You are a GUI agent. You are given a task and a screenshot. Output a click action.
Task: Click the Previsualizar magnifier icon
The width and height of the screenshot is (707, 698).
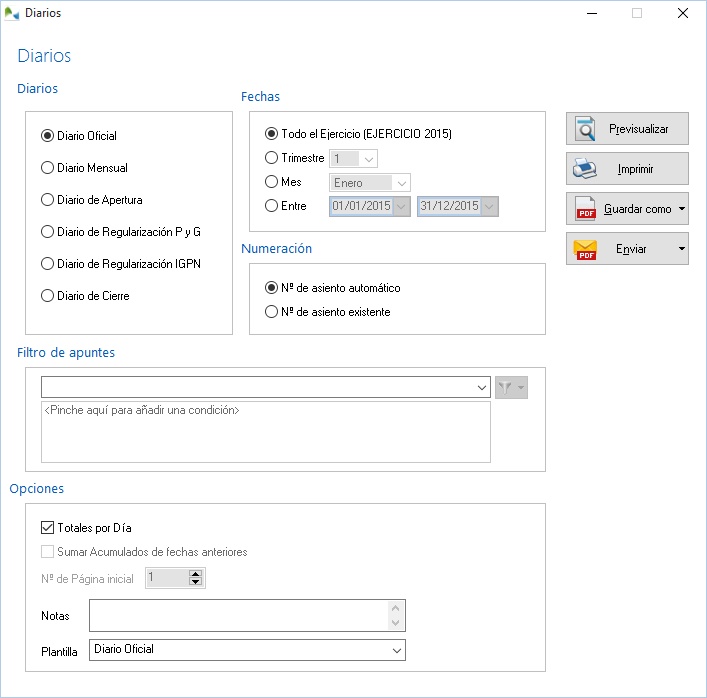(585, 129)
